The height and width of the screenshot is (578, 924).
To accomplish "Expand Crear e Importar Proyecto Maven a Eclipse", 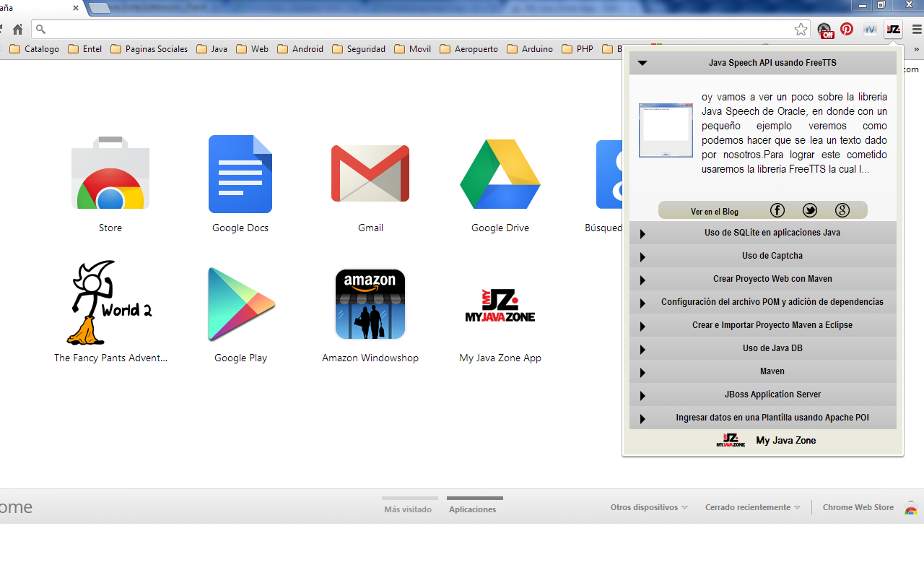I will (763, 325).
